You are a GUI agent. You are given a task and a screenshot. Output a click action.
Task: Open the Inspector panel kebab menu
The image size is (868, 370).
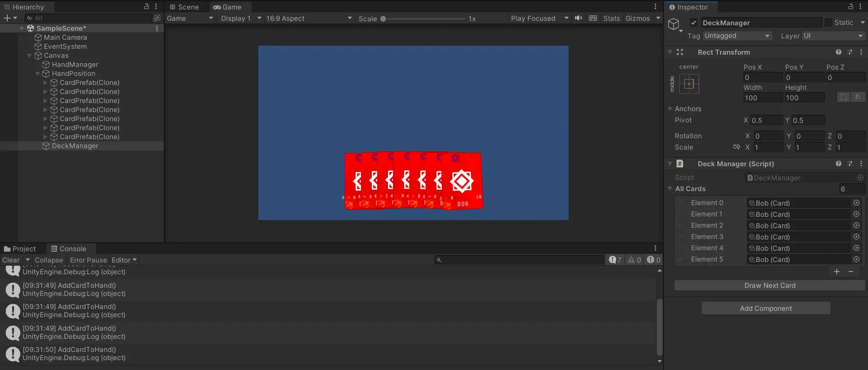[860, 6]
